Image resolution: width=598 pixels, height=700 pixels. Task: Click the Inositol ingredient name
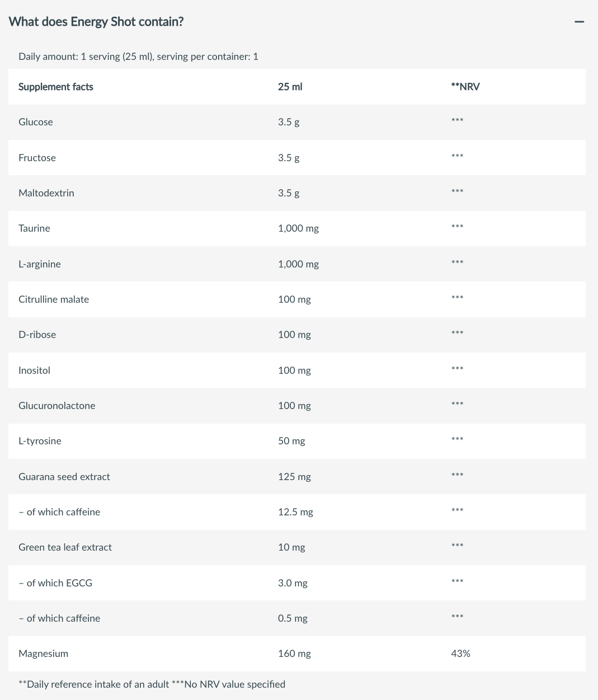coord(34,370)
